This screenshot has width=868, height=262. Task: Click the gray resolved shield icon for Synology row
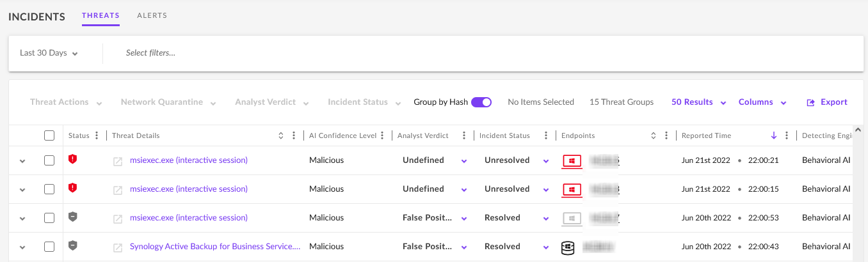(x=72, y=246)
